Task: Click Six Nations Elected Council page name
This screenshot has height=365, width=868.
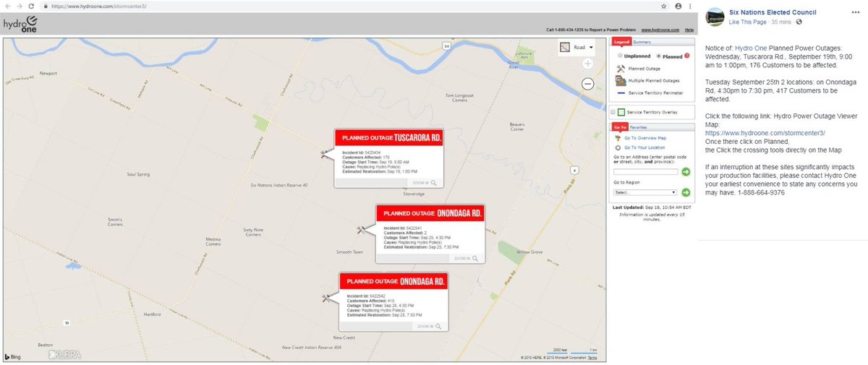Action: 773,12
